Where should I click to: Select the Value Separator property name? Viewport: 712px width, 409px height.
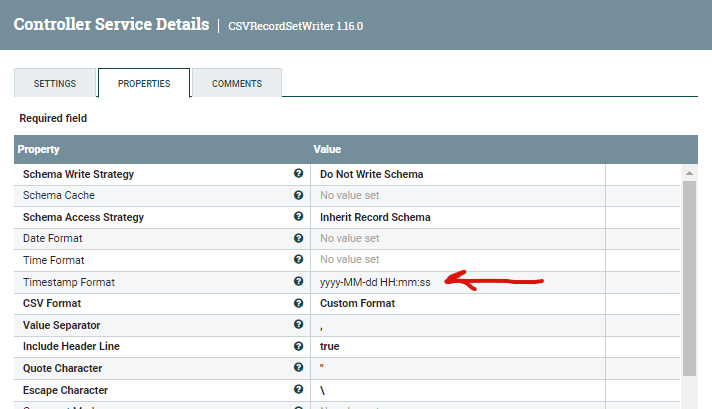pos(62,325)
